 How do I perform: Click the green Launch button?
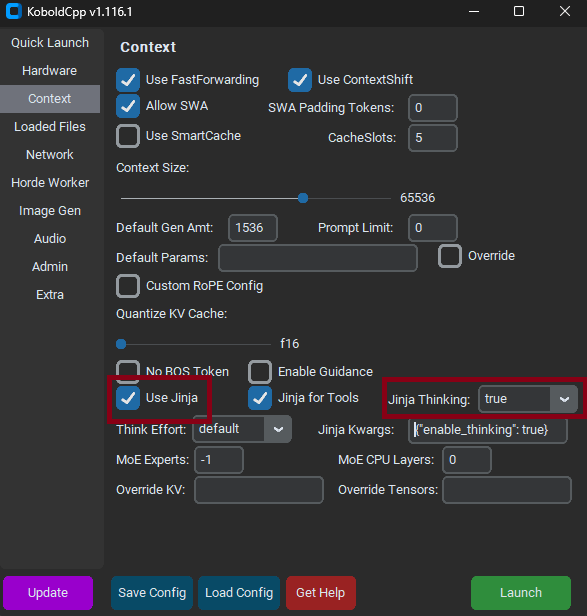point(521,592)
